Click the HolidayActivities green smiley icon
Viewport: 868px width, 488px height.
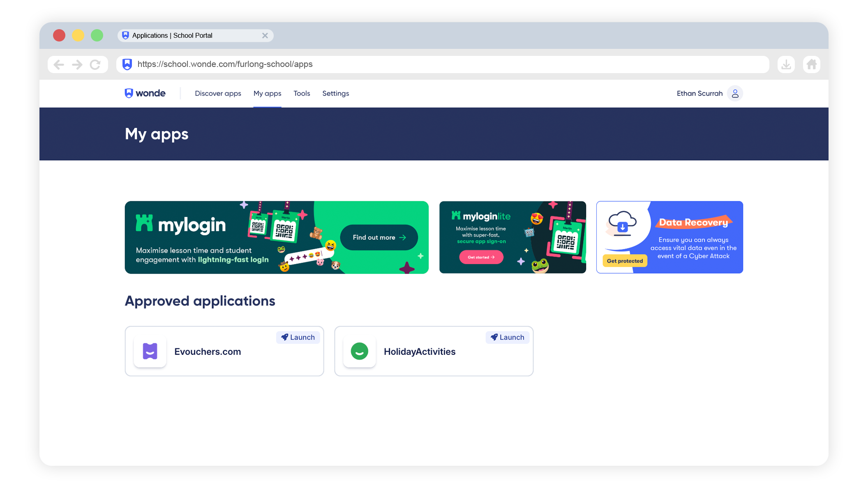coord(360,351)
